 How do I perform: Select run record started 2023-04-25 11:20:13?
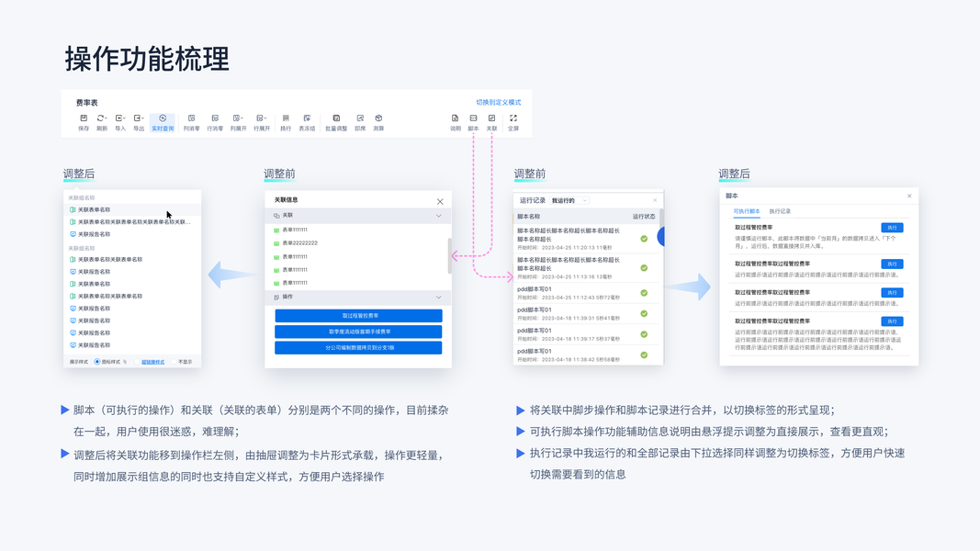(586, 239)
